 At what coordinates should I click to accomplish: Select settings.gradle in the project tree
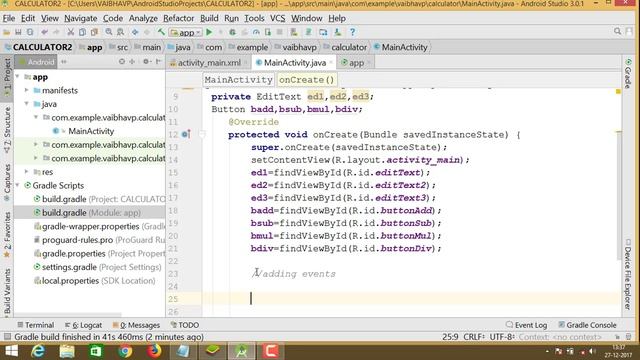[x=97, y=267]
